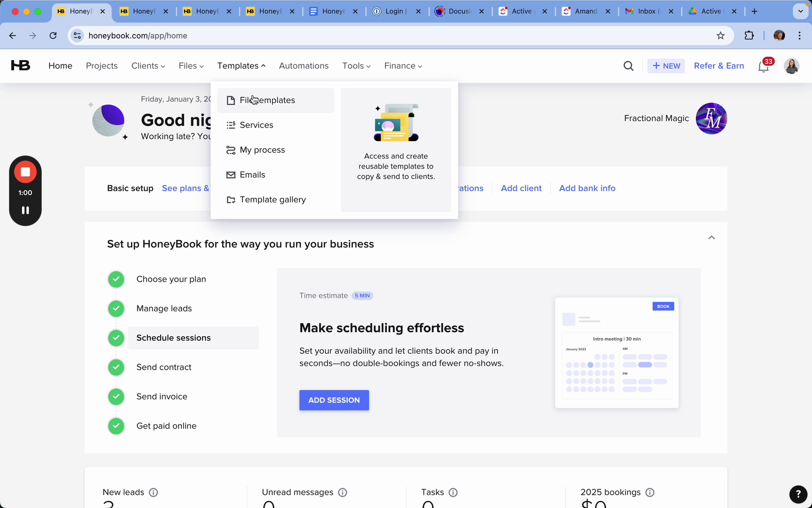This screenshot has width=812, height=508.
Task: Open a new browser tab
Action: pyautogui.click(x=755, y=11)
